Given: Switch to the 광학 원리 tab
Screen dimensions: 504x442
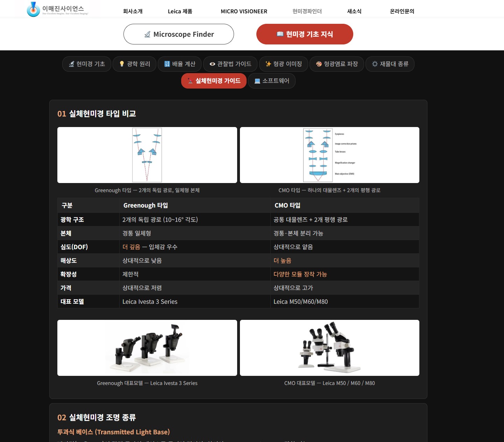Looking at the screenshot, I should point(134,64).
